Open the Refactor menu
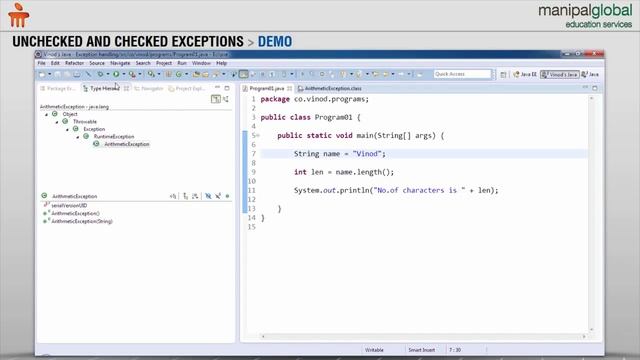Image resolution: width=640 pixels, height=360 pixels. pyautogui.click(x=74, y=63)
